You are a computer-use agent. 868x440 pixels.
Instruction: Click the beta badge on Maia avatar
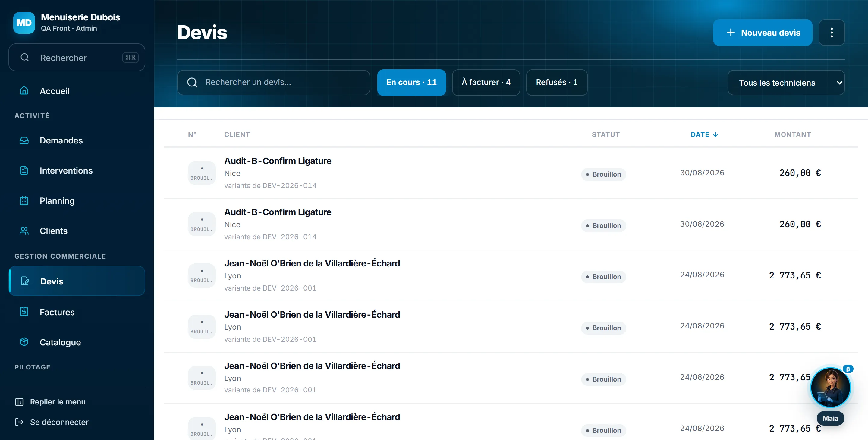848,369
